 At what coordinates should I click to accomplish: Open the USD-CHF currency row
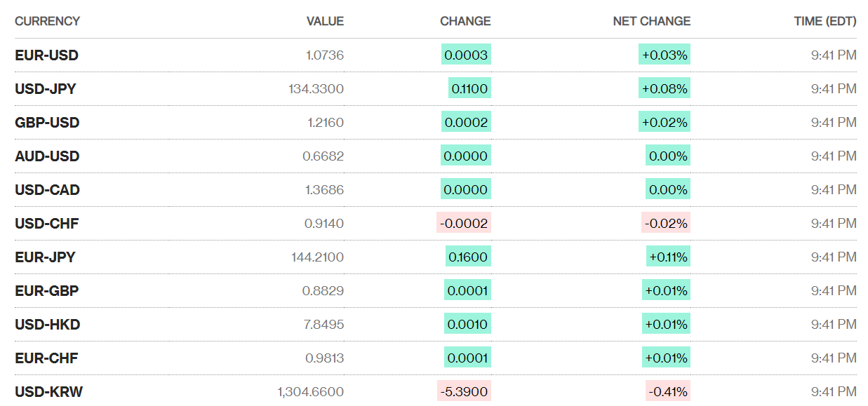tap(47, 224)
